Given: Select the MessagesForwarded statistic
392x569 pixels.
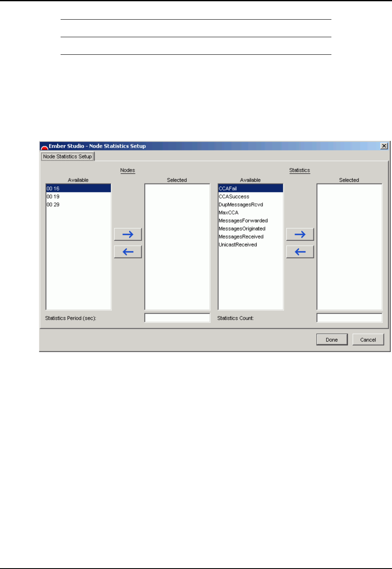Looking at the screenshot, I should tap(251, 220).
